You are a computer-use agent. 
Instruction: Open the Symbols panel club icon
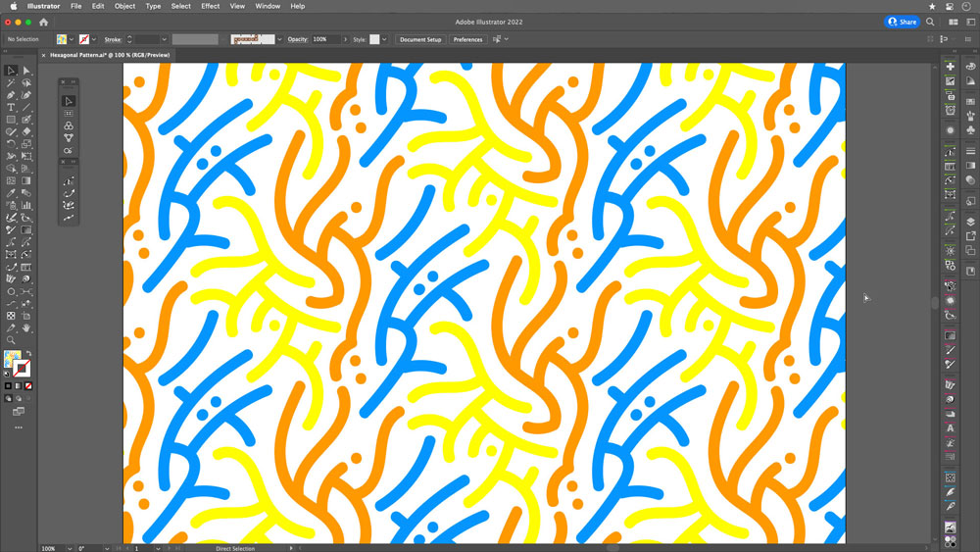coord(970,130)
